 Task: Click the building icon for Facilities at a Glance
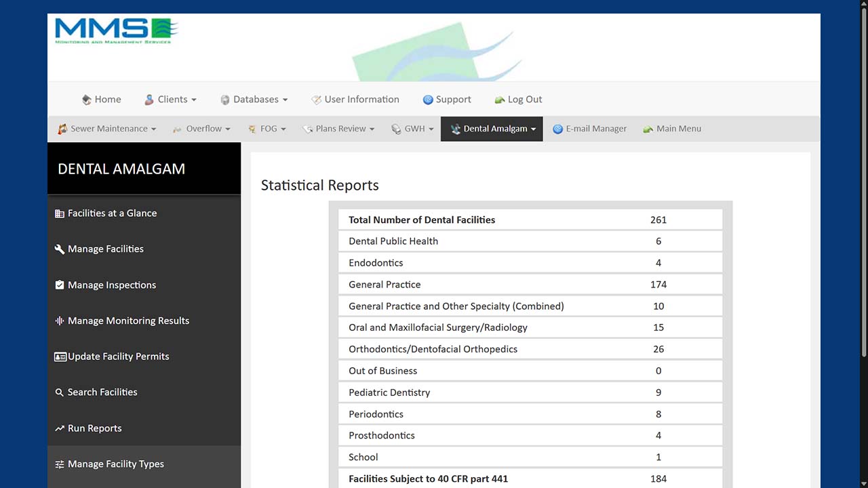coord(60,213)
